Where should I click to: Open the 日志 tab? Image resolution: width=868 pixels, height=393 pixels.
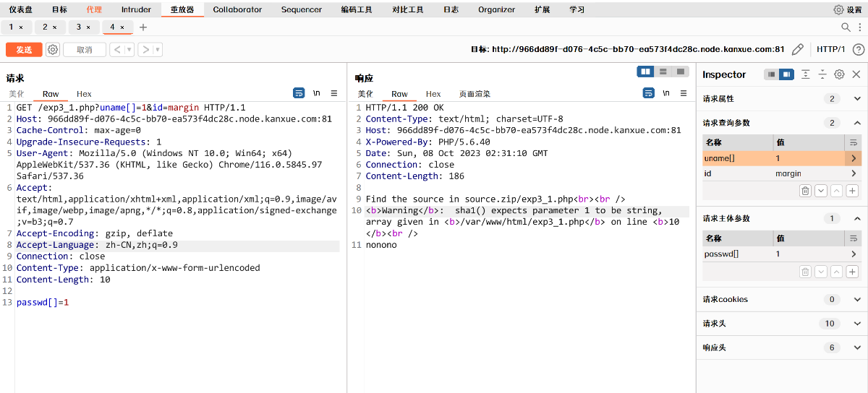451,9
